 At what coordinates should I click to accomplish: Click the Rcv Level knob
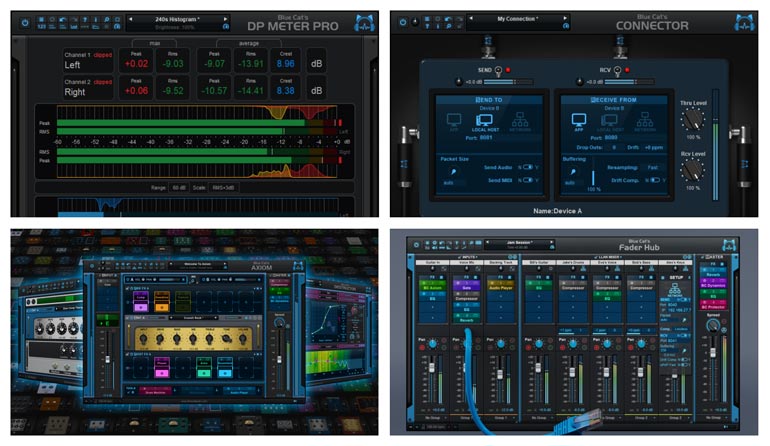click(692, 170)
